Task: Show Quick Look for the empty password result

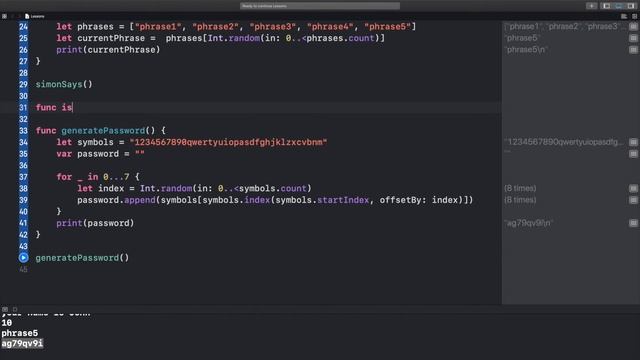Action: pyautogui.click(x=633, y=154)
